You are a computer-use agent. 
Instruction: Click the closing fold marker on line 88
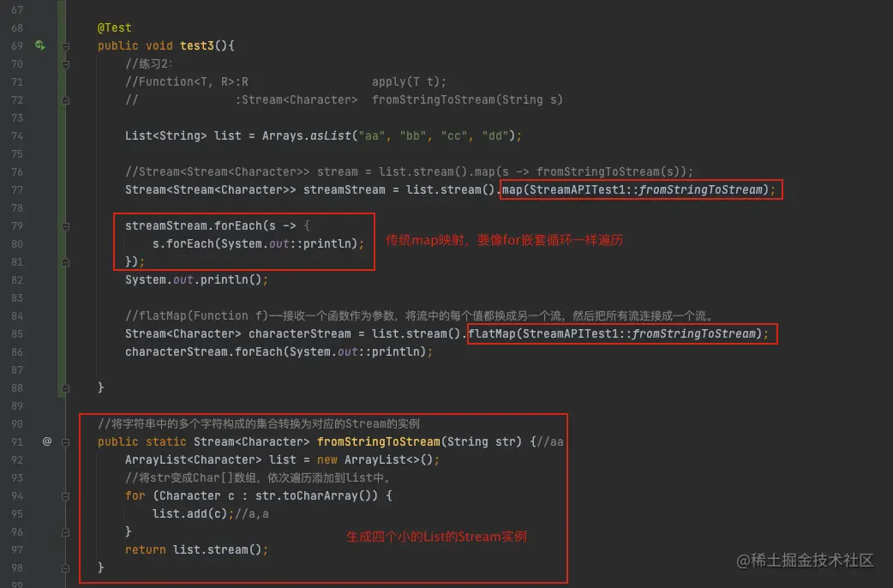tap(65, 388)
